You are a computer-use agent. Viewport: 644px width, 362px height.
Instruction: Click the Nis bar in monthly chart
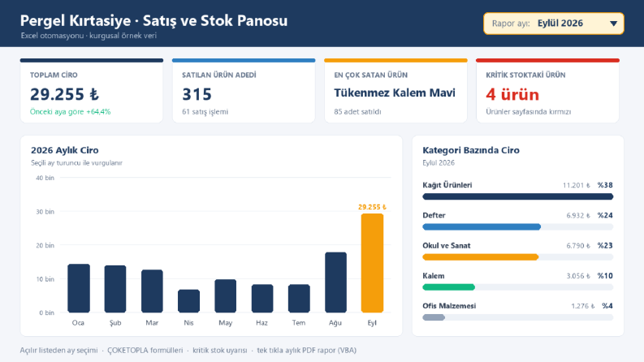[x=188, y=301]
